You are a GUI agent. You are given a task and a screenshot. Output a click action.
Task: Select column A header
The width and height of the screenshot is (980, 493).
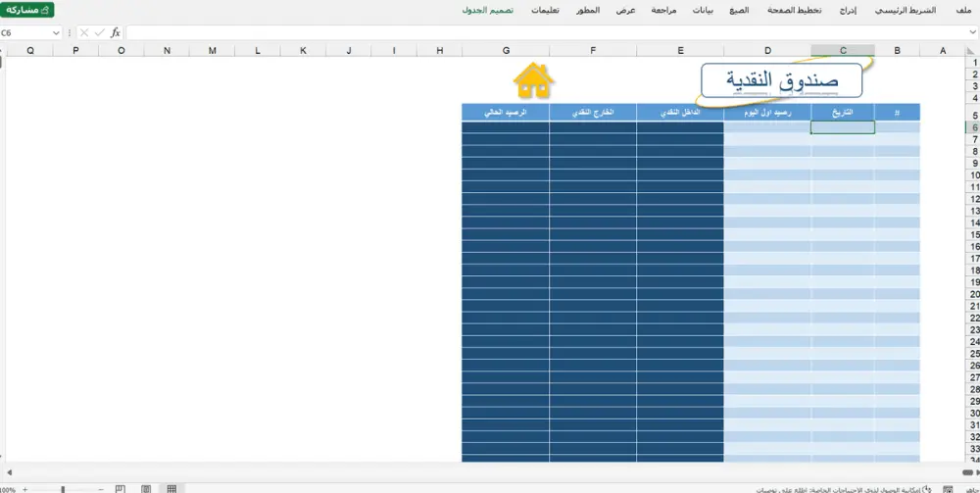coord(943,51)
